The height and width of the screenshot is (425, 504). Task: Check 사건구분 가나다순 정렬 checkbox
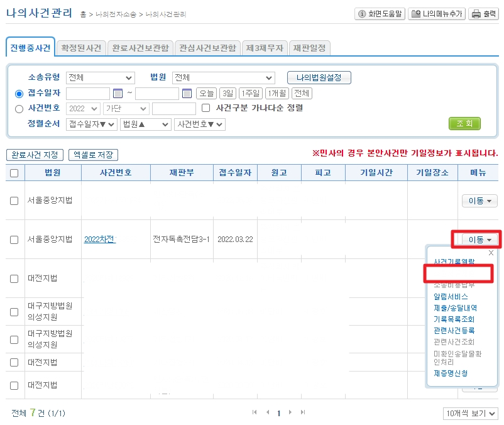coord(206,108)
